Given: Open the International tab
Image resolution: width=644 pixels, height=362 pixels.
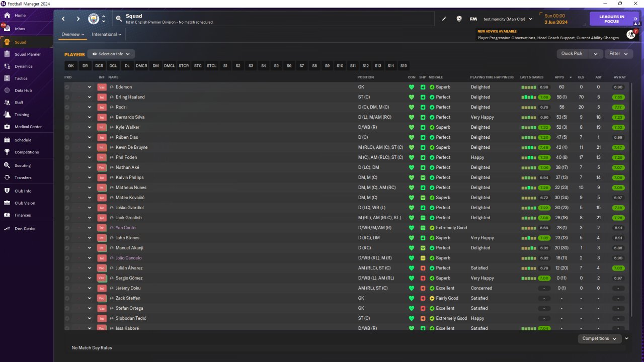Looking at the screenshot, I should [107, 35].
